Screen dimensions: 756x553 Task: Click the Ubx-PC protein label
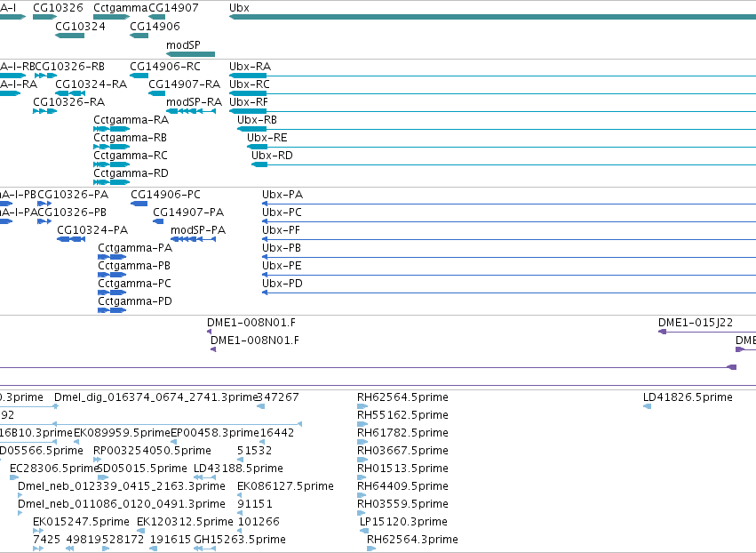pos(282,212)
